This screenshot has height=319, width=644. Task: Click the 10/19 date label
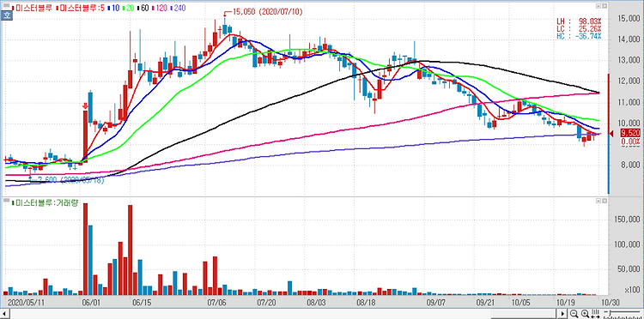point(566,302)
